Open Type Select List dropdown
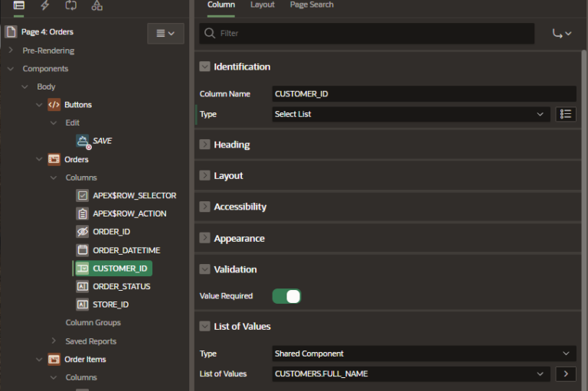Viewport: 588px width, 391px height. (x=410, y=114)
